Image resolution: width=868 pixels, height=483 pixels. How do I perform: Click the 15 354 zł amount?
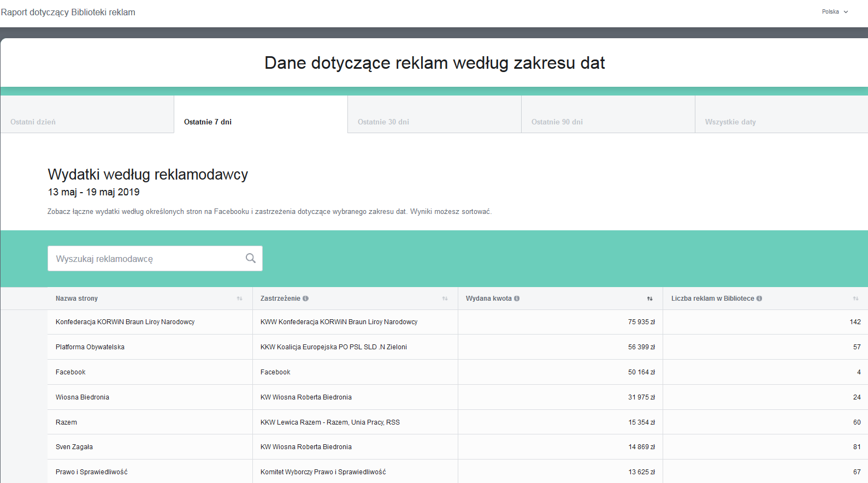pos(641,422)
